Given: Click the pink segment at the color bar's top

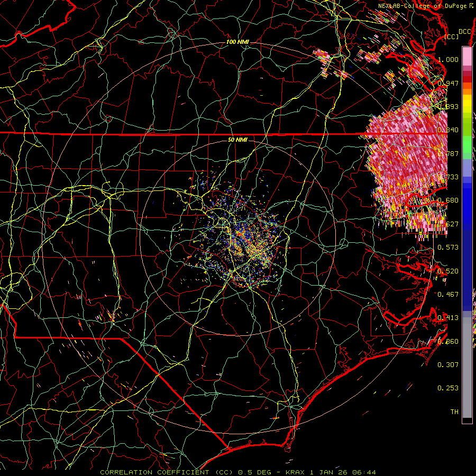Looking at the screenshot, I should (x=467, y=56).
